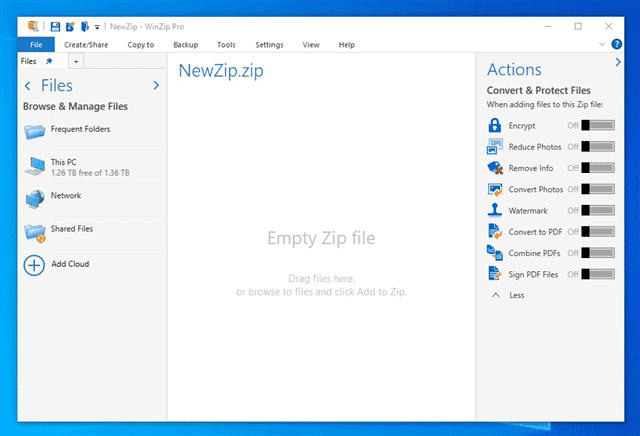This screenshot has width=640, height=436.
Task: Click the WinZip application logo icon
Action: 33,27
